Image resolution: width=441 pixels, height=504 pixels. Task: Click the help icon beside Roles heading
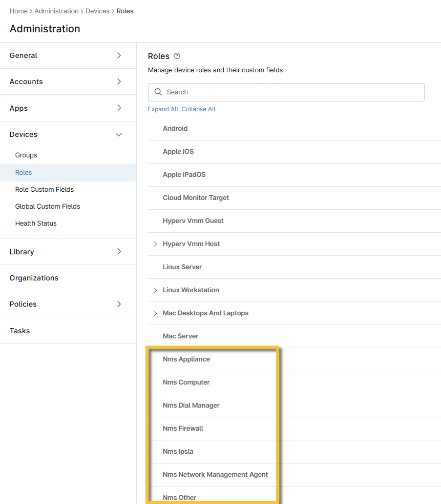177,56
